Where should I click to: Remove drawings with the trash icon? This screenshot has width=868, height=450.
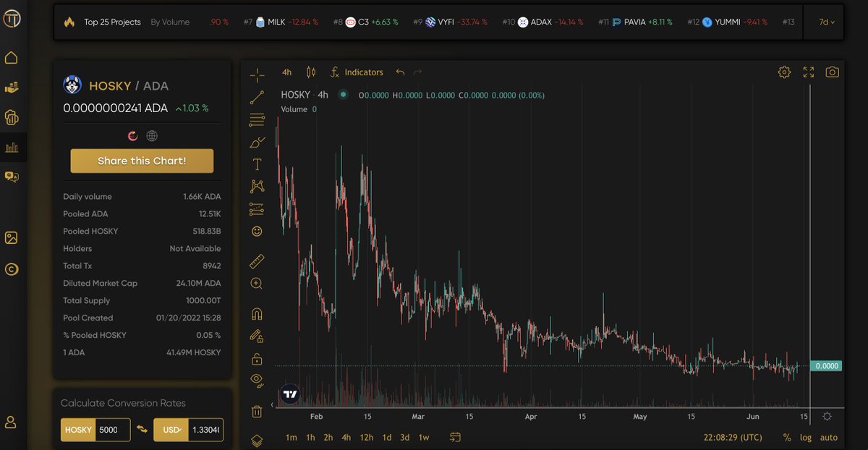click(x=257, y=412)
